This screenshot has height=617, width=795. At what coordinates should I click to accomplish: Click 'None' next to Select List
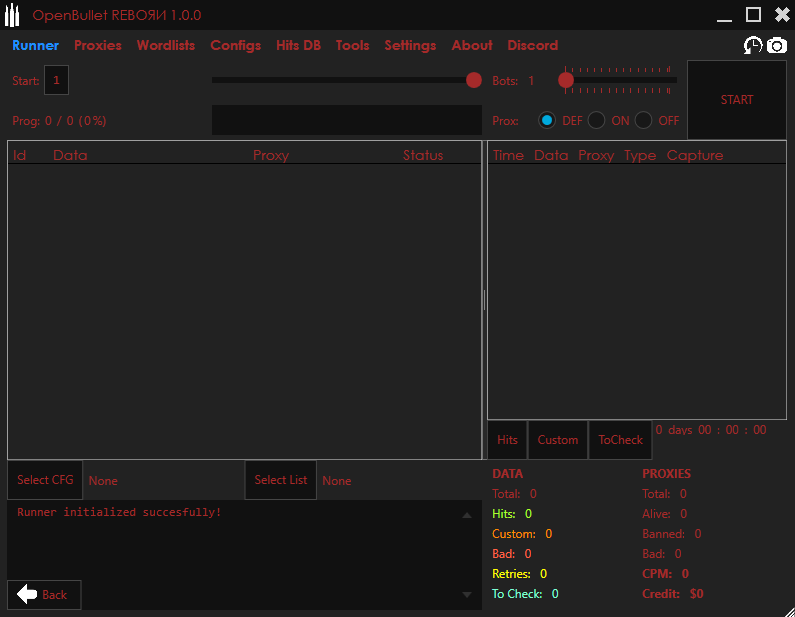(337, 481)
